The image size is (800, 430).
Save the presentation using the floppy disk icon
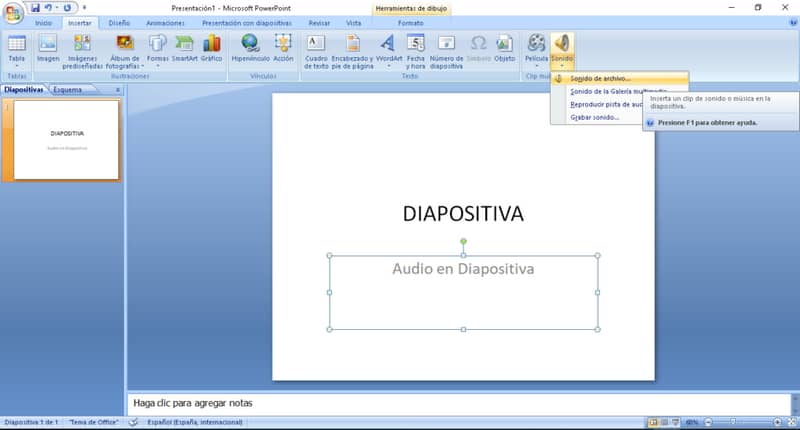tap(35, 8)
